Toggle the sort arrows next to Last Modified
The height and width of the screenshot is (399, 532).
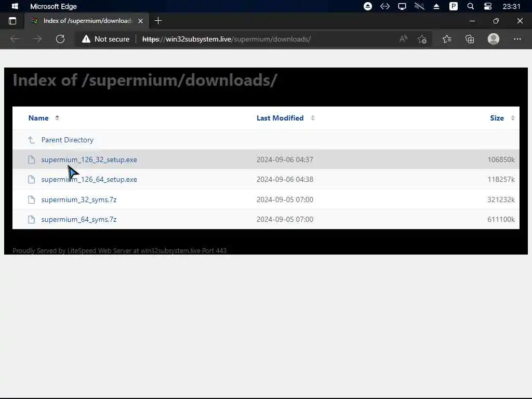[312, 118]
